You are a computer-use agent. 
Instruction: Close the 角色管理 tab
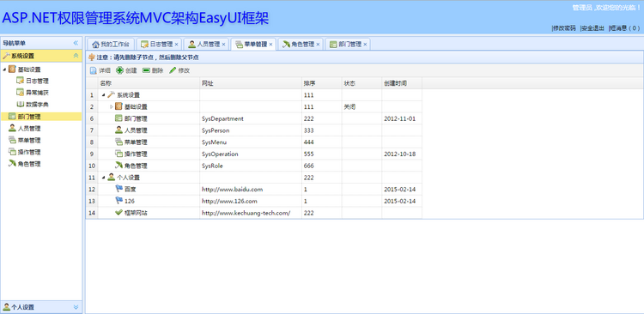coord(318,45)
